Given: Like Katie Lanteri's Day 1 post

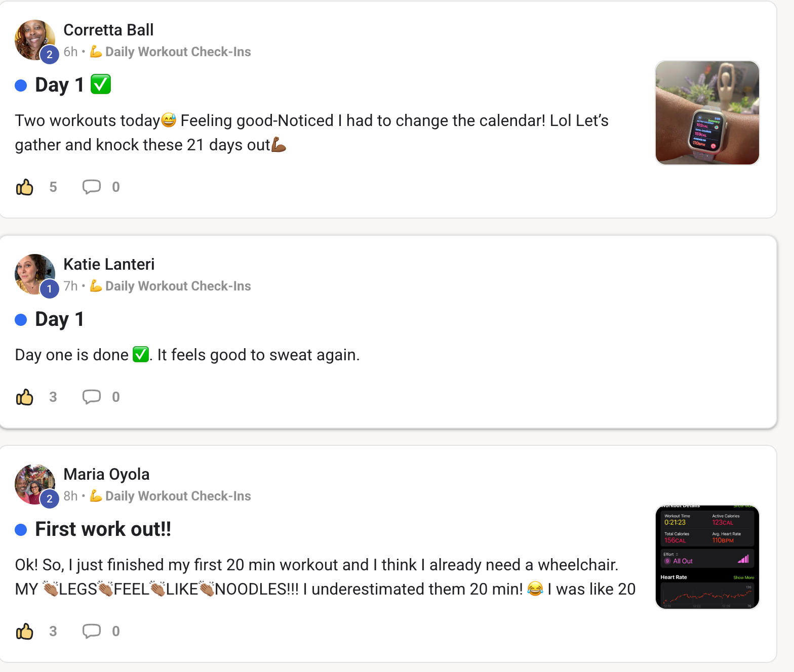Looking at the screenshot, I should [x=25, y=397].
